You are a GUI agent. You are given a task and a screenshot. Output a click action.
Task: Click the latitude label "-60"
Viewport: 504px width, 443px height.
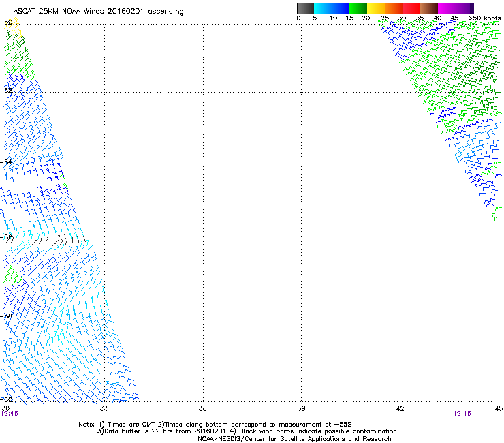point(6,399)
